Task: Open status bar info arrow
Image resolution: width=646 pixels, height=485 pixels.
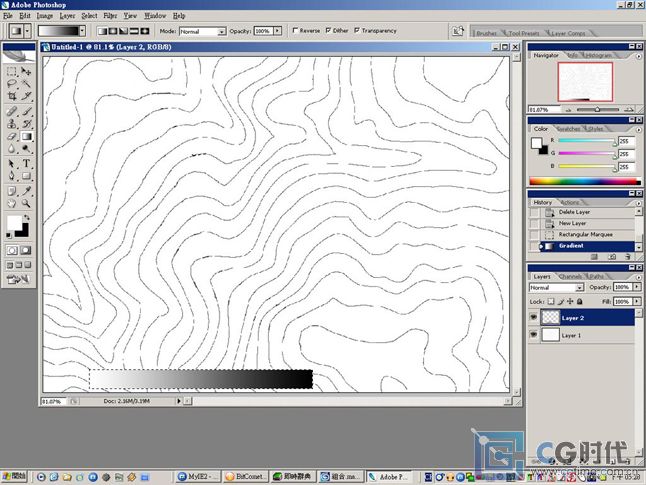Action: [179, 401]
